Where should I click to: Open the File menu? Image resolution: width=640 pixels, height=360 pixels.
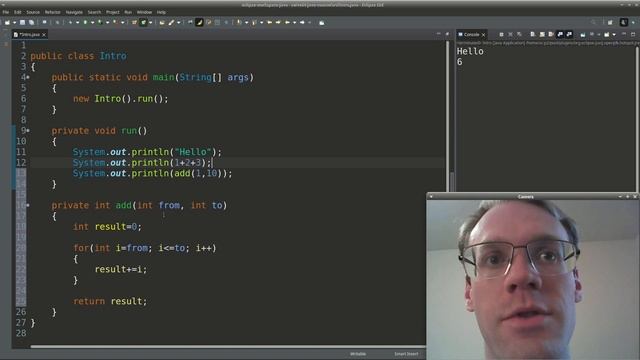[6, 12]
